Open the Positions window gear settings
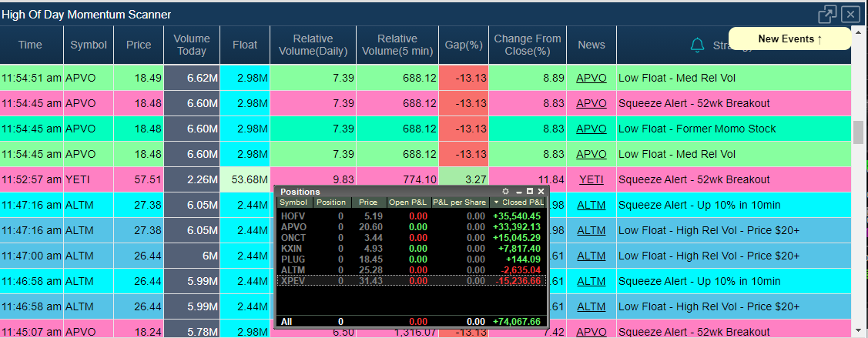The image size is (868, 338). coord(505,192)
